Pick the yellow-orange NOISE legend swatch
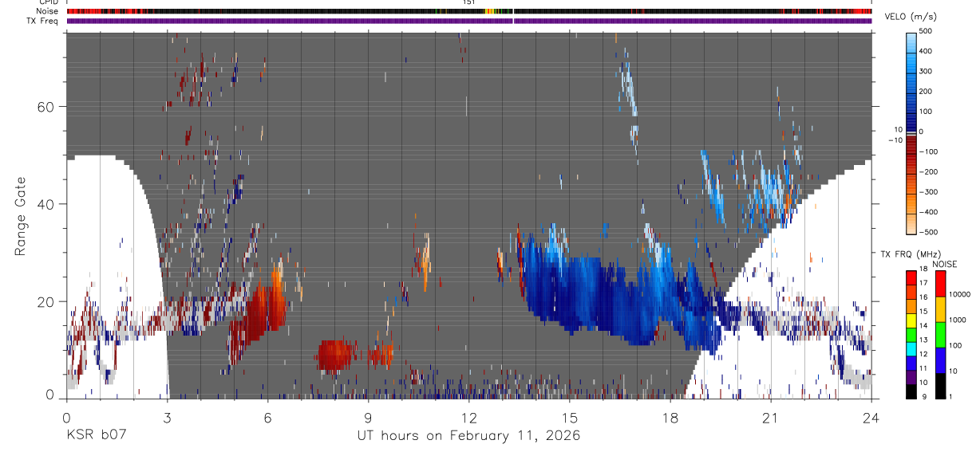The width and height of the screenshot is (980, 452). (940, 309)
